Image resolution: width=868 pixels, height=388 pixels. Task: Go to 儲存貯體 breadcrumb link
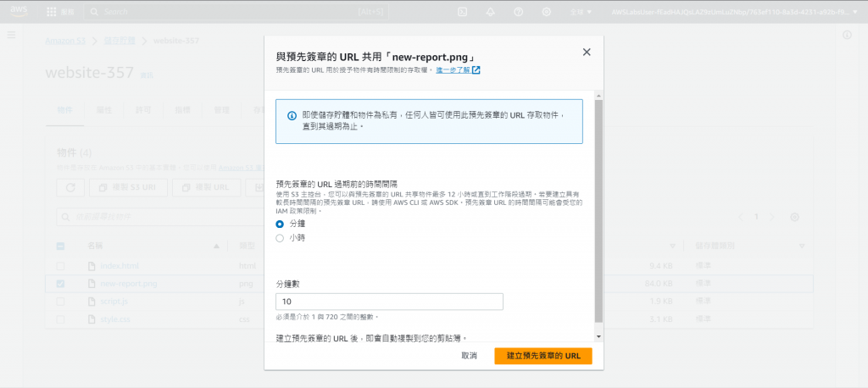tap(120, 41)
